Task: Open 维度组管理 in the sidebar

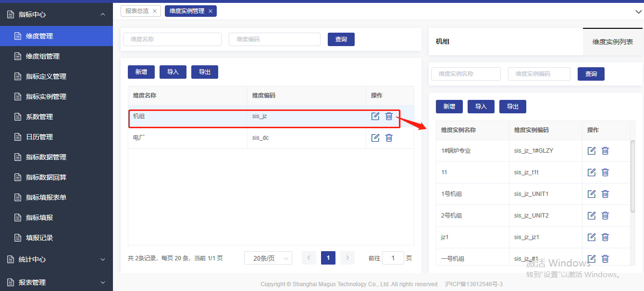Action: [43, 56]
